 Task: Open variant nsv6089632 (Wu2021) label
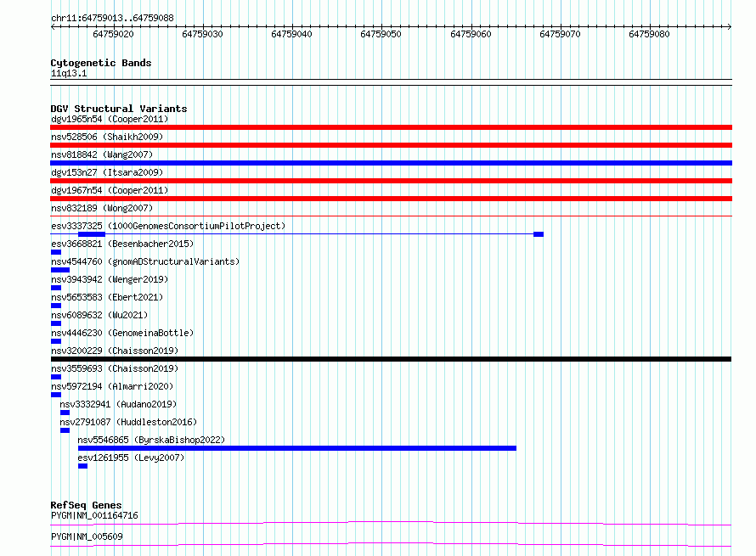coord(99,315)
